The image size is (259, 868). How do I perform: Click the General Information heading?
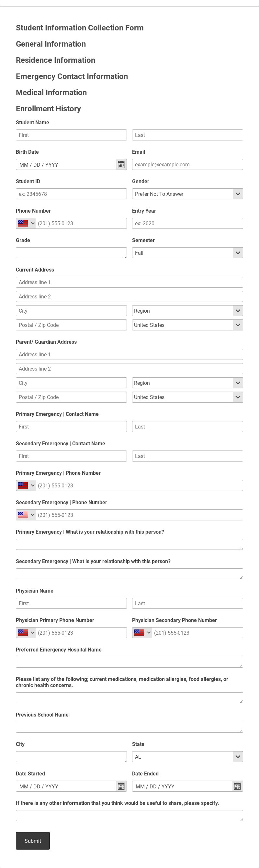tap(51, 44)
